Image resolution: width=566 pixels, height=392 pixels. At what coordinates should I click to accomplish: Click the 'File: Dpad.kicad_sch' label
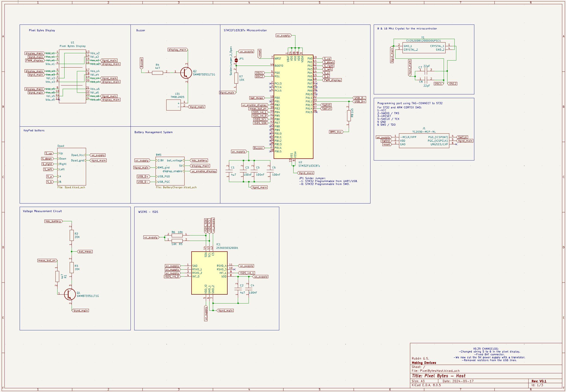[71, 187]
